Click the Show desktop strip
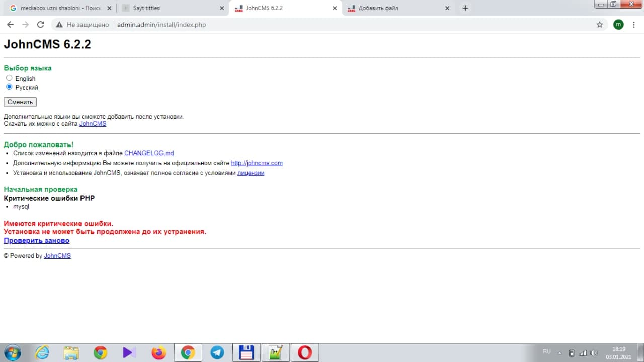 pos(640,352)
